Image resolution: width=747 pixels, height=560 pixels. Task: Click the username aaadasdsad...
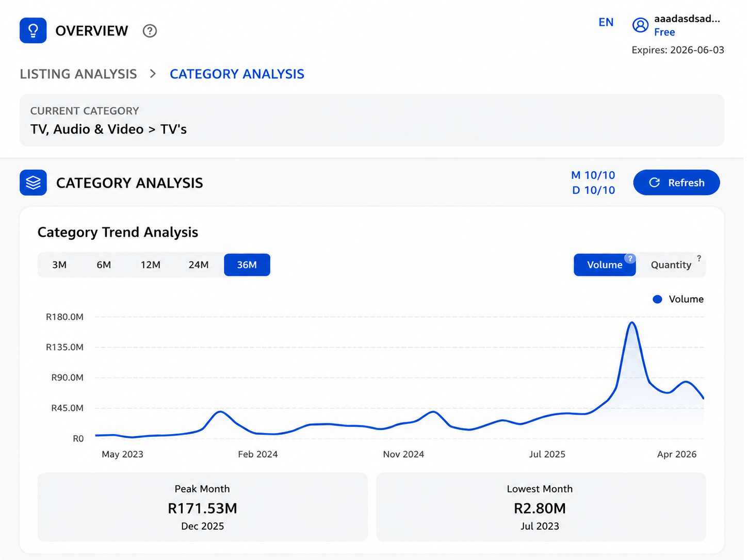click(687, 19)
